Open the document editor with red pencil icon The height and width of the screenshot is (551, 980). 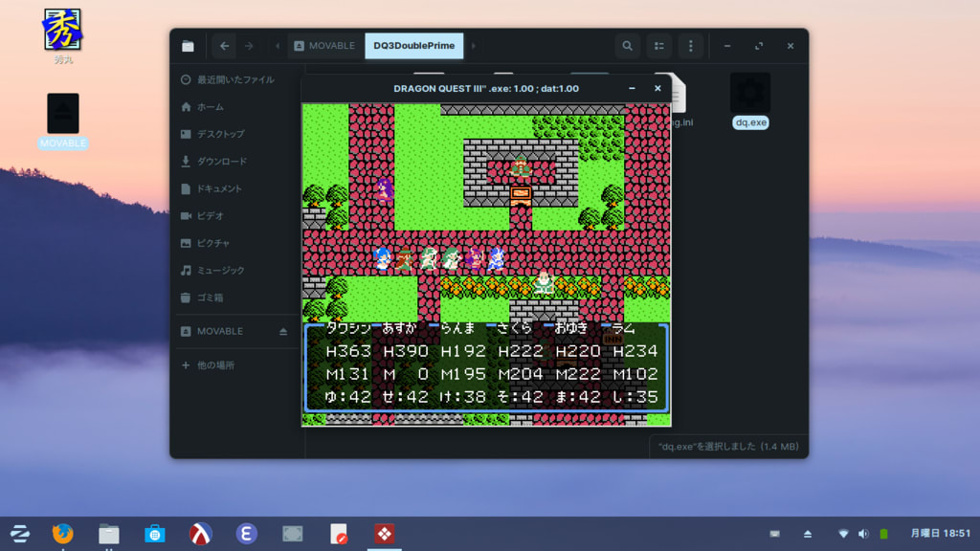pyautogui.click(x=338, y=534)
